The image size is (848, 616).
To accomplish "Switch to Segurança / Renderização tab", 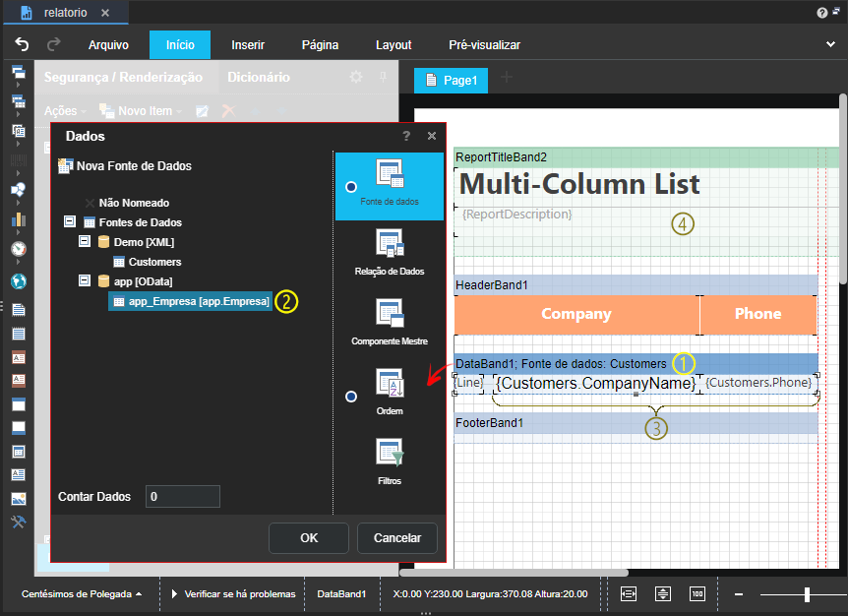I will click(123, 77).
